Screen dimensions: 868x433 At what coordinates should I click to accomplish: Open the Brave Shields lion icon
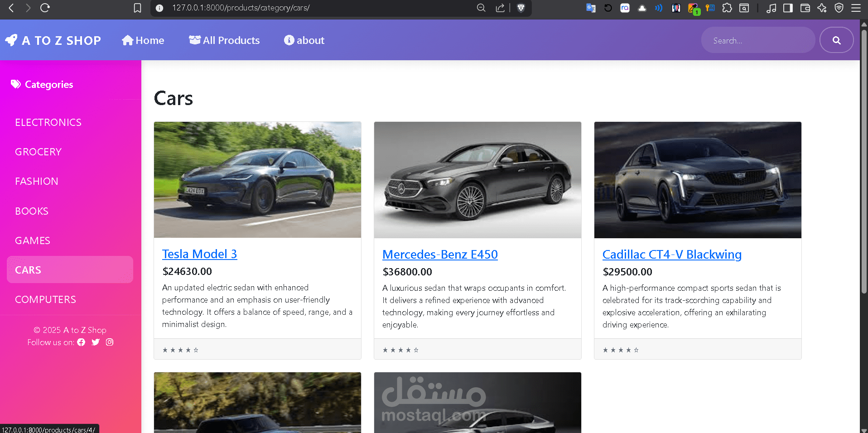tap(521, 8)
